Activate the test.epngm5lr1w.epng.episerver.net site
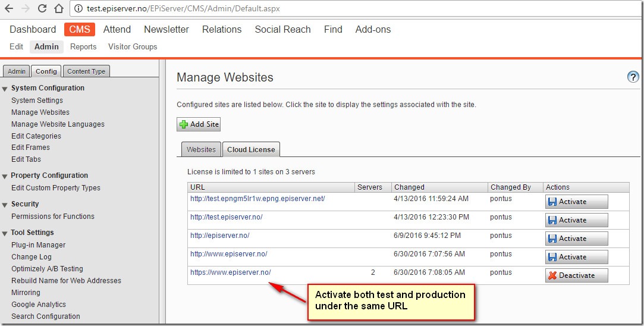 [x=577, y=202]
